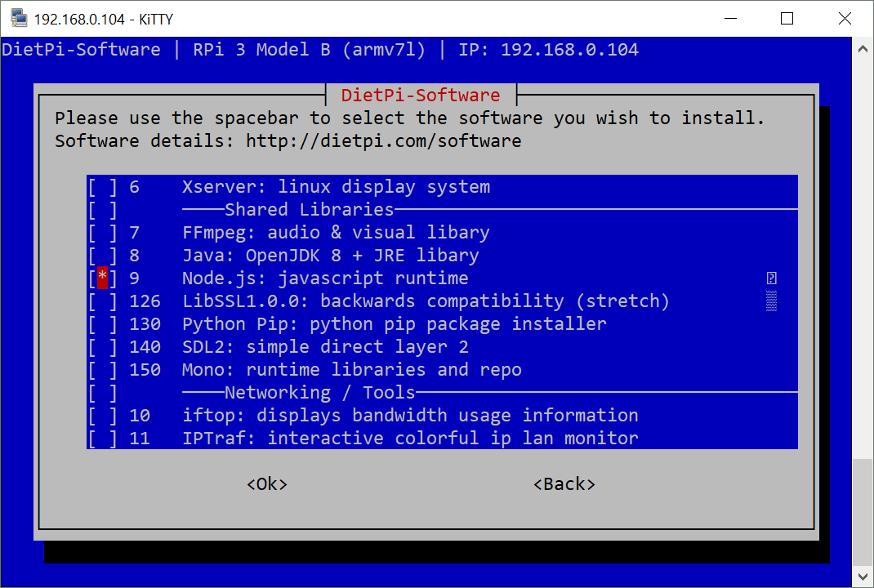Click the 'FFmpeg: audio & visual libary' text
The width and height of the screenshot is (874, 588).
(336, 233)
